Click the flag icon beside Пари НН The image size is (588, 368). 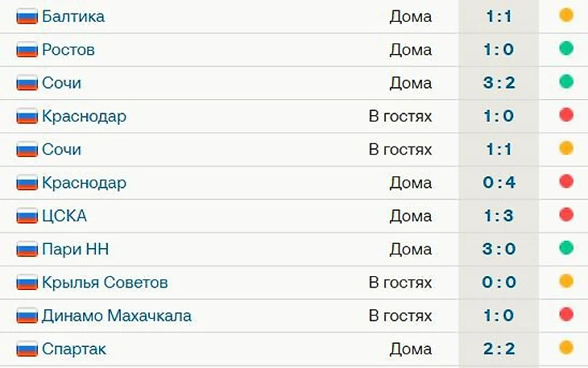[x=27, y=249]
